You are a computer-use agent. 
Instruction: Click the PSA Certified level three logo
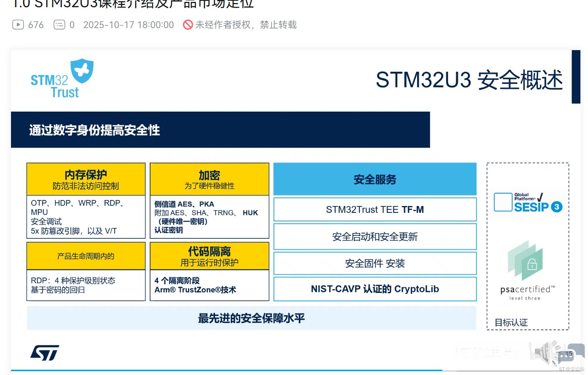click(527, 270)
